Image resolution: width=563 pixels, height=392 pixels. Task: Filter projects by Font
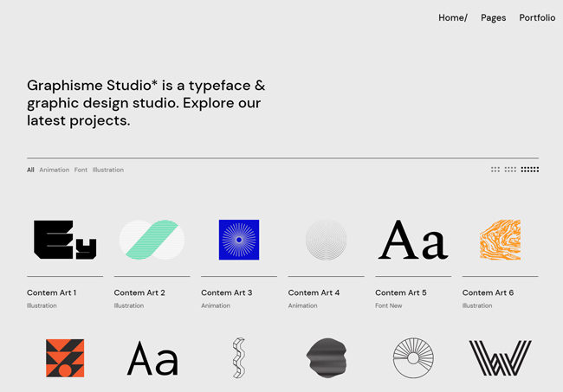coord(81,170)
